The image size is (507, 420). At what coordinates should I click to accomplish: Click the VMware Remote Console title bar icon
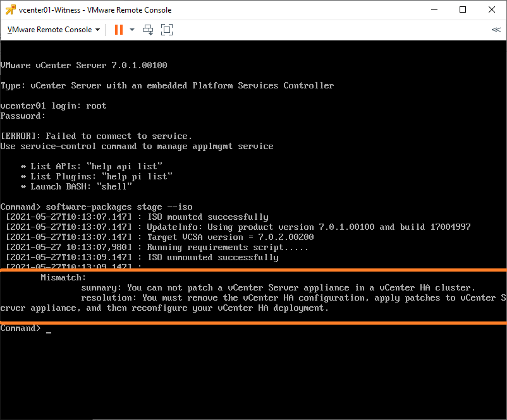pos(10,10)
